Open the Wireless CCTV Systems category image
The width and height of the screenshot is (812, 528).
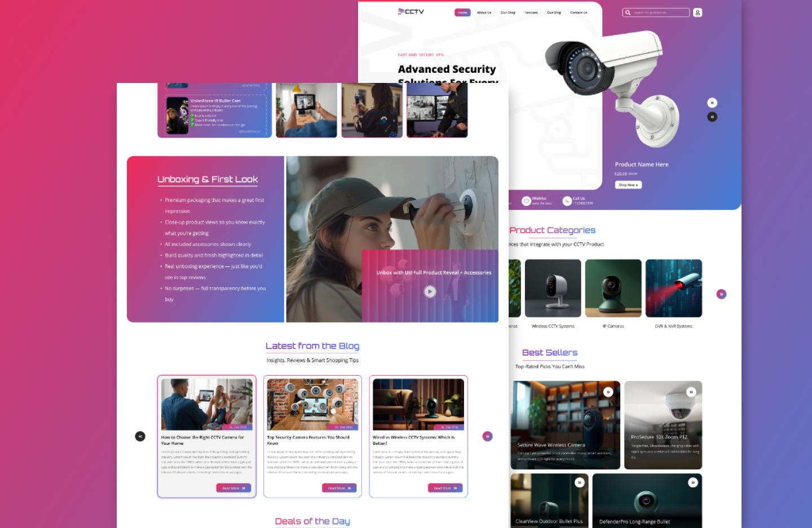click(553, 288)
